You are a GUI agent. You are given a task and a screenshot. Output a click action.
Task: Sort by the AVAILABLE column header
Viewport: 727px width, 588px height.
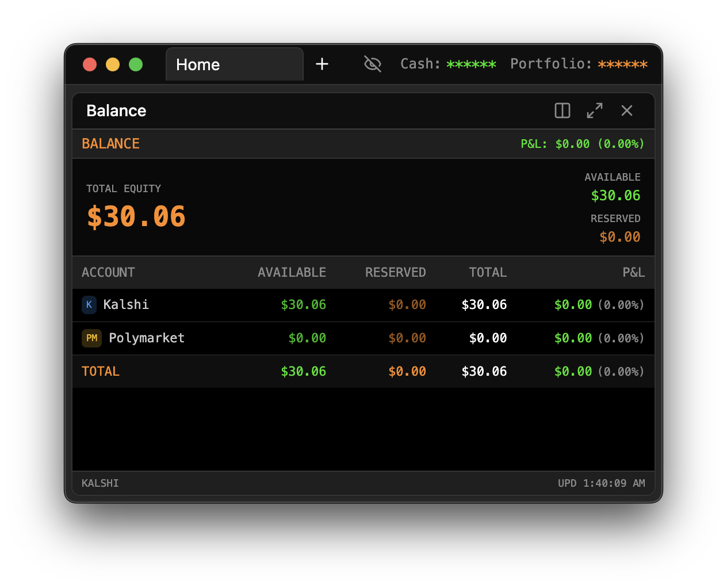[292, 273]
